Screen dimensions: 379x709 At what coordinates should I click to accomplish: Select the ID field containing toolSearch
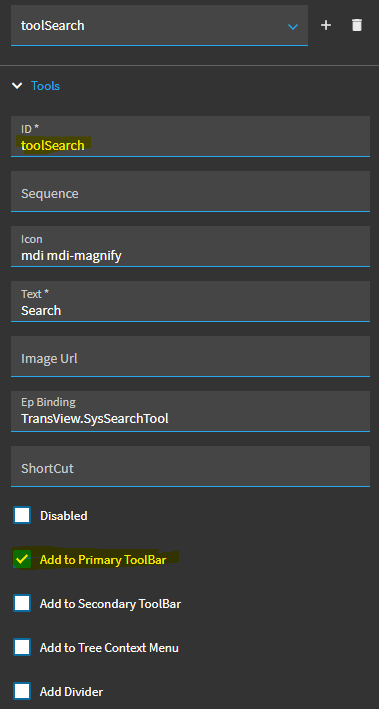[190, 137]
